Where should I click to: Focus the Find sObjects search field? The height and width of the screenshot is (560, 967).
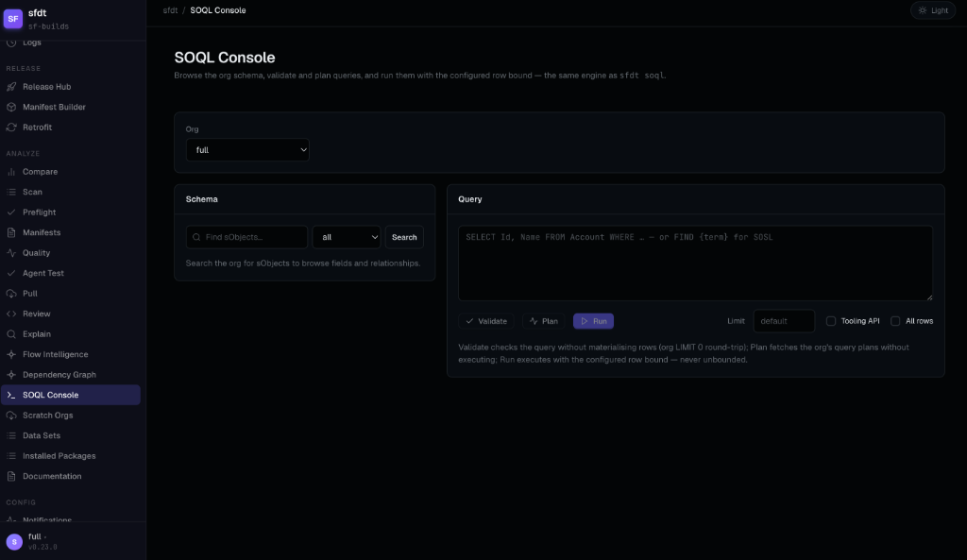(x=246, y=237)
